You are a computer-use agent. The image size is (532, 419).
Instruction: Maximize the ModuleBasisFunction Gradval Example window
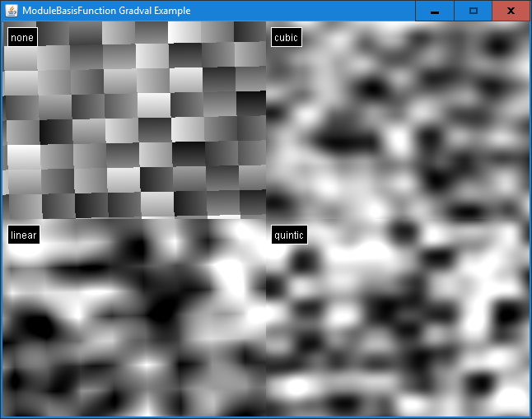(473, 11)
